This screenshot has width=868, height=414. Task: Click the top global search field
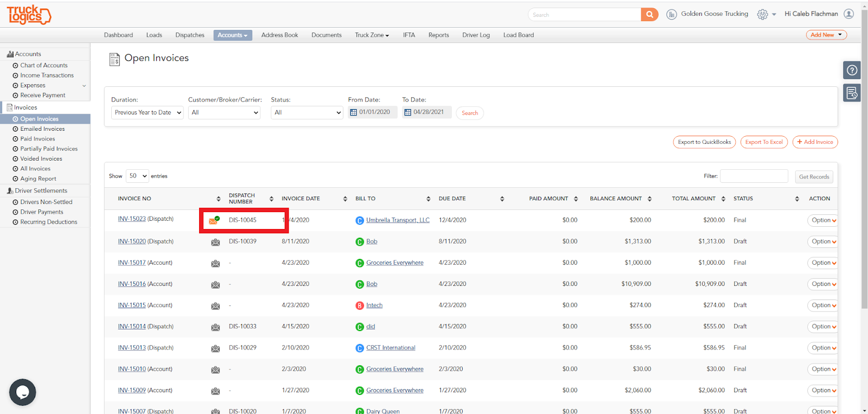point(585,15)
